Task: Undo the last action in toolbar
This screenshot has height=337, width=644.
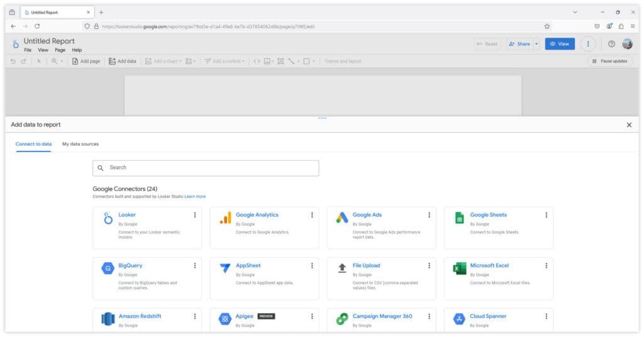Action: [x=13, y=61]
